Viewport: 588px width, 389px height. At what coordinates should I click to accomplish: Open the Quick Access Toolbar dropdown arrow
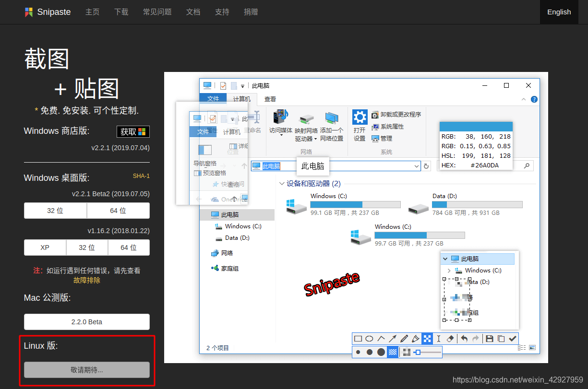click(243, 86)
